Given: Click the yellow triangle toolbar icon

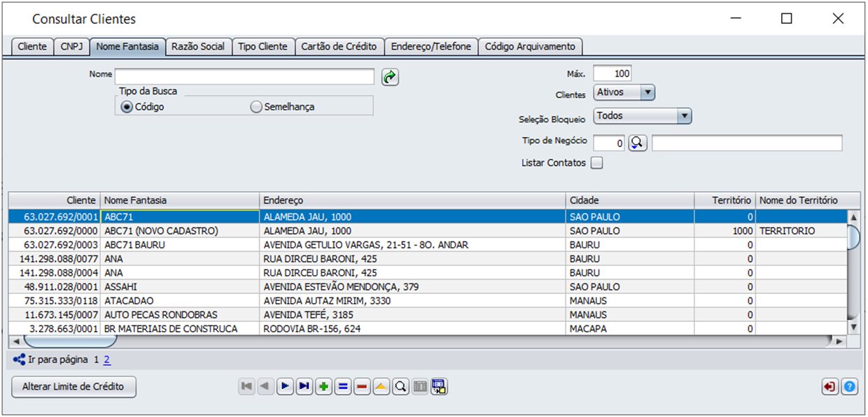Looking at the screenshot, I should [381, 386].
